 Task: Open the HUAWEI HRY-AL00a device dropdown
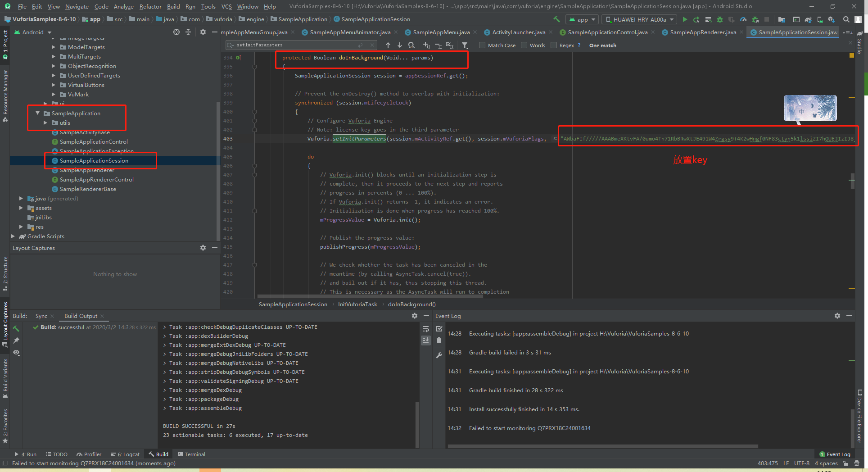tap(639, 19)
